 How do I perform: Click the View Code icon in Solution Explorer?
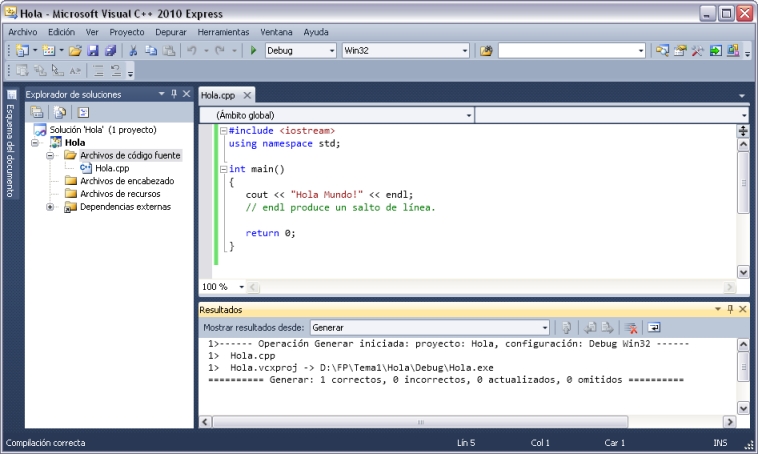click(83, 112)
